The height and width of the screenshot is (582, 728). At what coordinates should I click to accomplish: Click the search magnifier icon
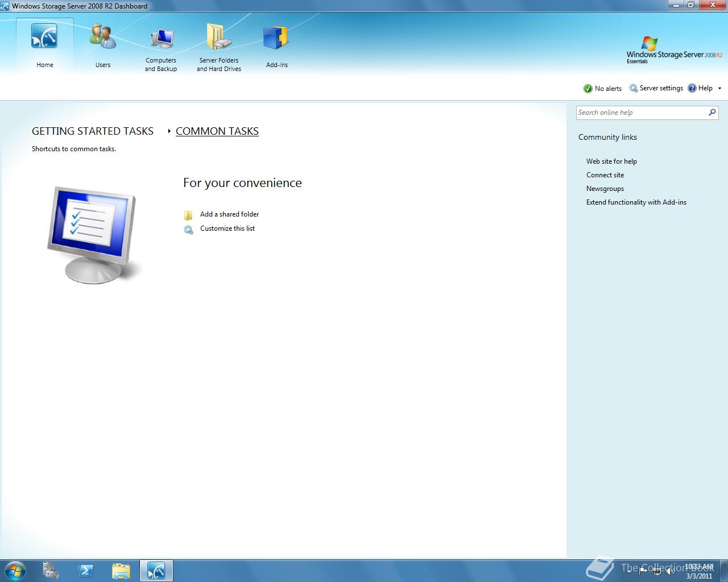tap(712, 113)
